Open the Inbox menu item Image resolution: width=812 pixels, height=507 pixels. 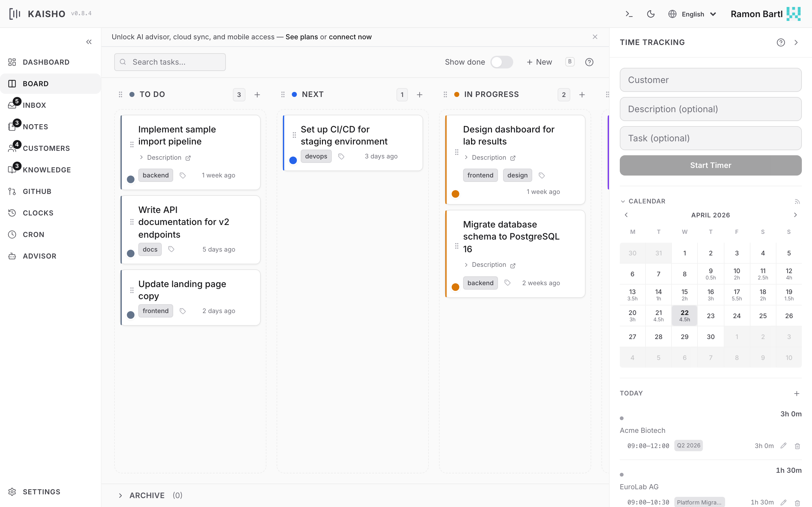click(34, 105)
